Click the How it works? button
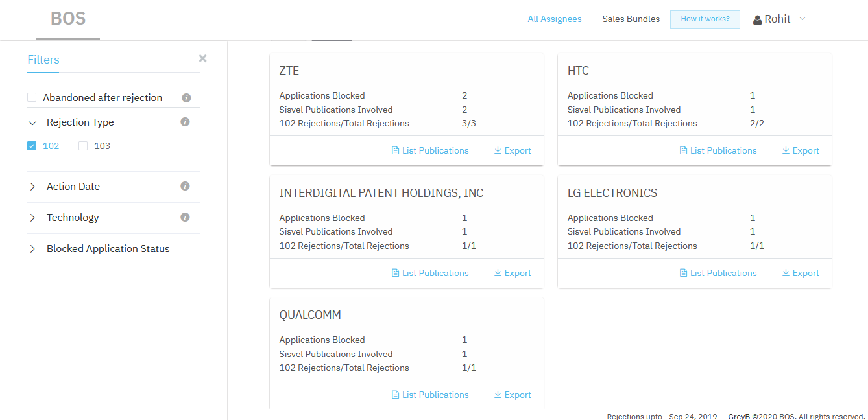This screenshot has height=420, width=868. [x=705, y=19]
